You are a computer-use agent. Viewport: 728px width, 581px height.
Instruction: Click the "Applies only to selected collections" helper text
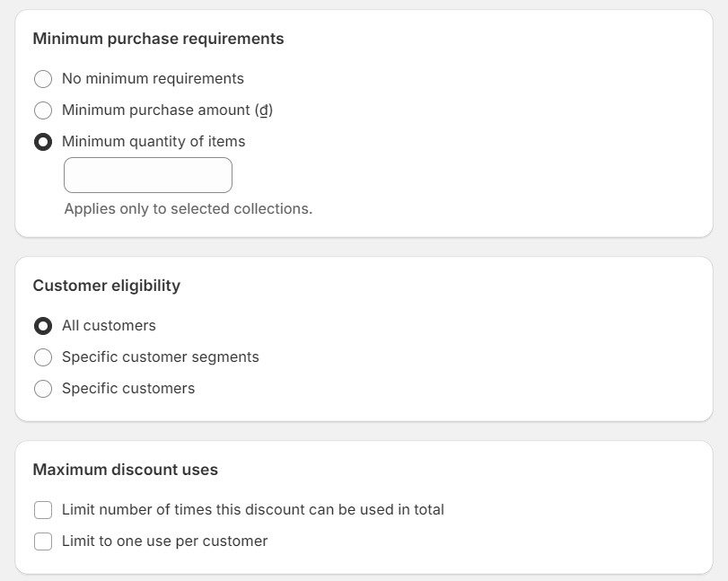tap(188, 208)
